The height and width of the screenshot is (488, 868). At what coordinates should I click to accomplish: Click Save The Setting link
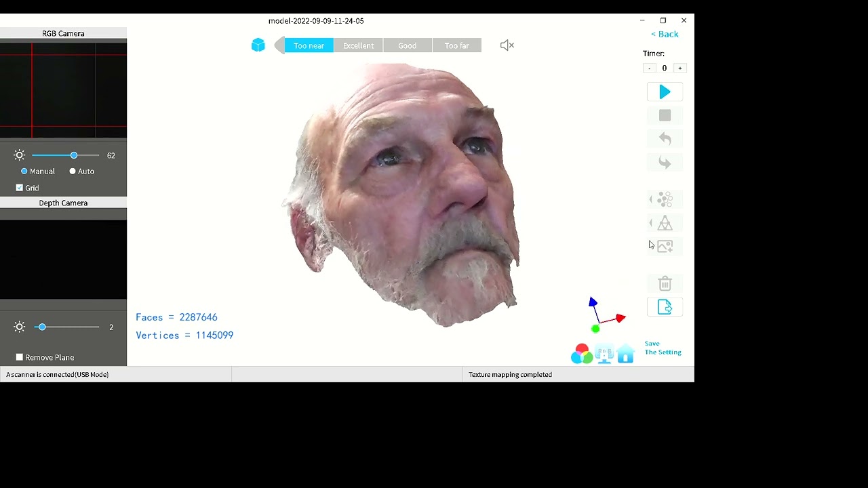[x=663, y=348]
